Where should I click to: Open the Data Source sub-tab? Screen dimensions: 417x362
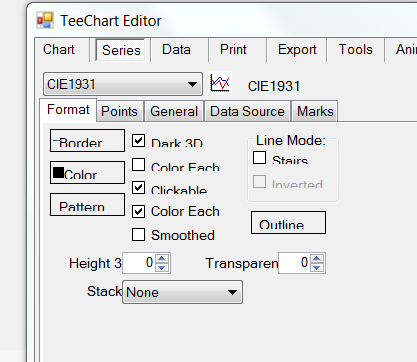[247, 111]
